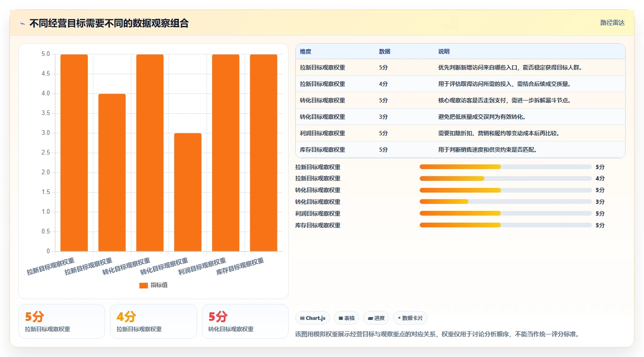
Task: Click the 库存目标观察权重 label under the chart
Action: coord(240,267)
